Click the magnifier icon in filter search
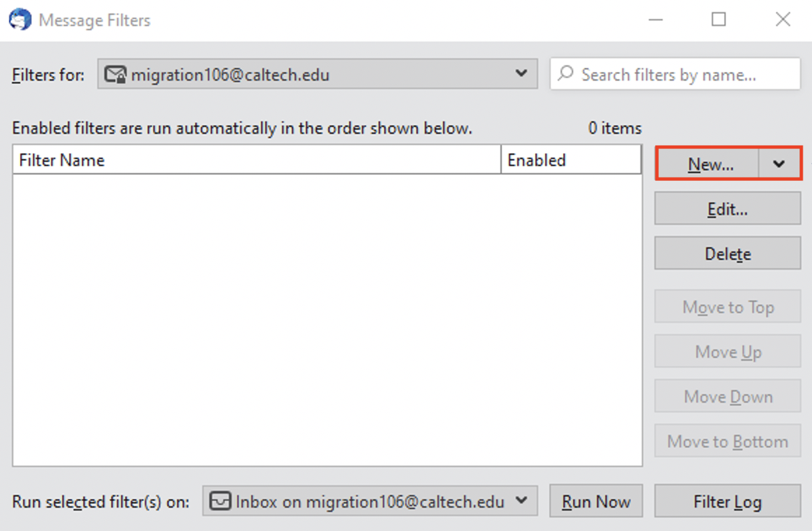This screenshot has width=812, height=531. click(566, 74)
